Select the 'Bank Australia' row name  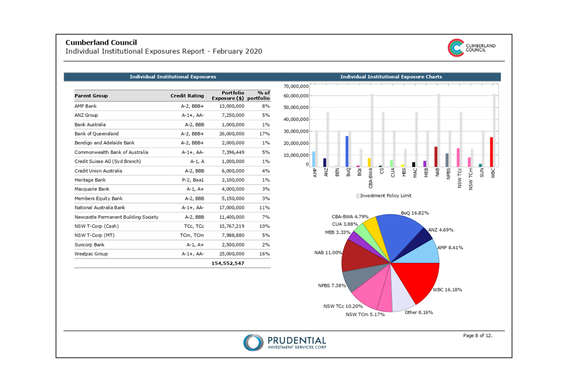[x=90, y=125]
